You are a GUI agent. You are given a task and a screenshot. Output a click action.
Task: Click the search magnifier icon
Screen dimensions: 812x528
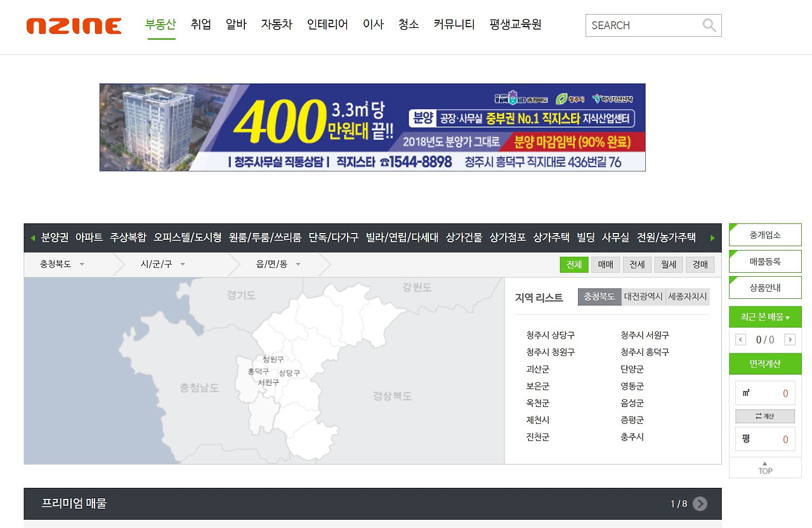click(x=709, y=25)
